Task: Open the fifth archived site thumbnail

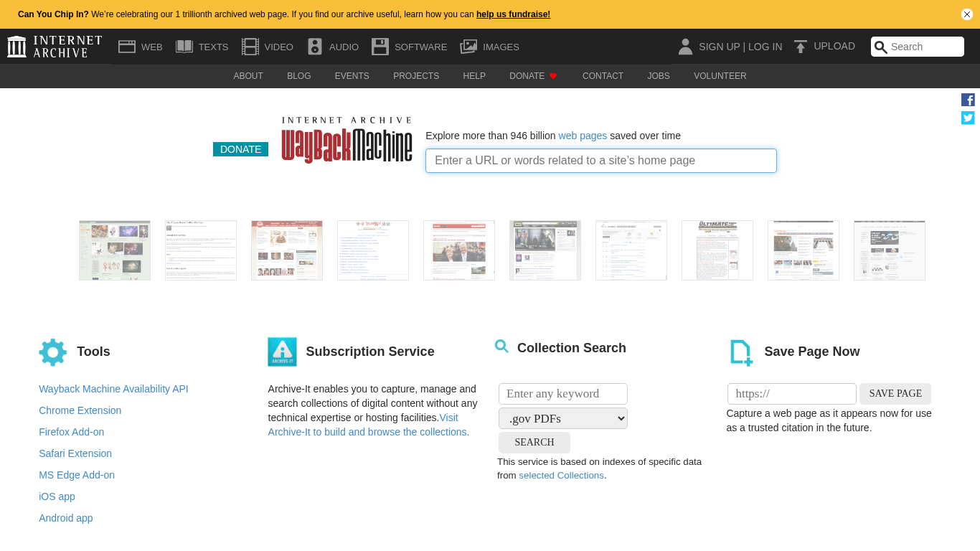Action: tap(459, 250)
